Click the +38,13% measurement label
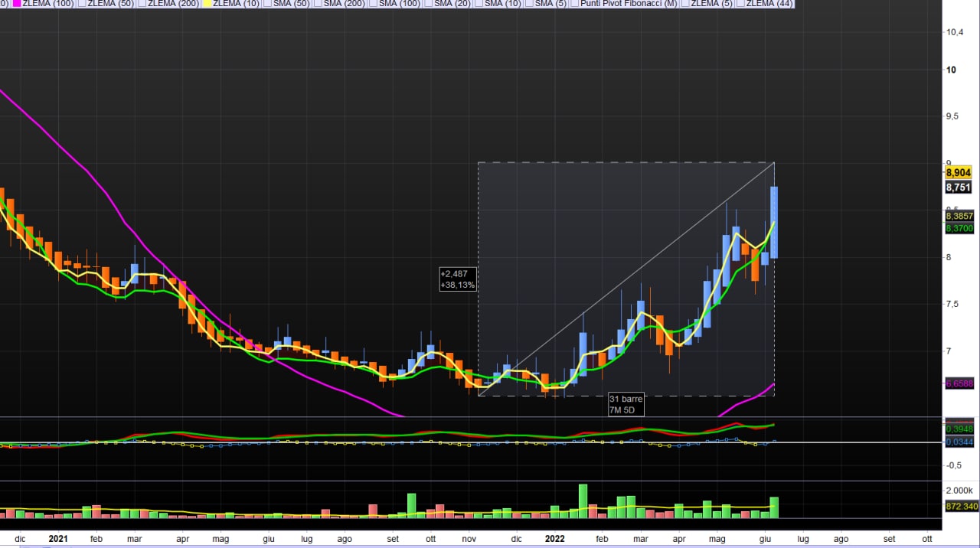 458,285
